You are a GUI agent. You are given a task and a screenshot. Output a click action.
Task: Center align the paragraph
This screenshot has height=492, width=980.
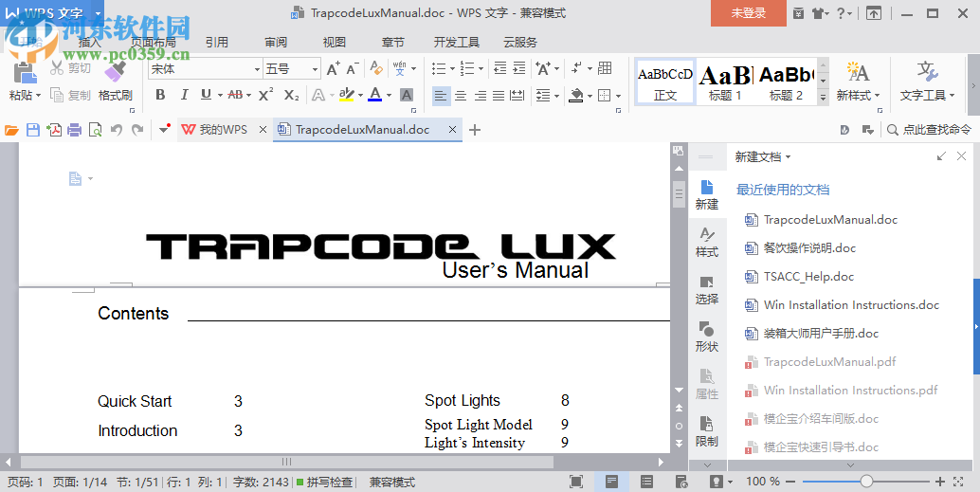(461, 96)
